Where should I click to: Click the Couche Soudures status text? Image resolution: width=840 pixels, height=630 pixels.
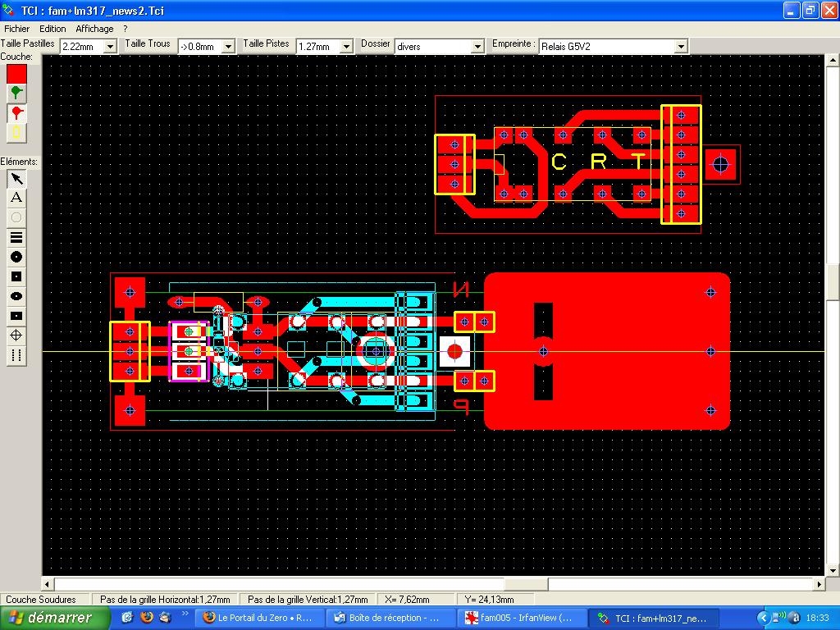[41, 600]
